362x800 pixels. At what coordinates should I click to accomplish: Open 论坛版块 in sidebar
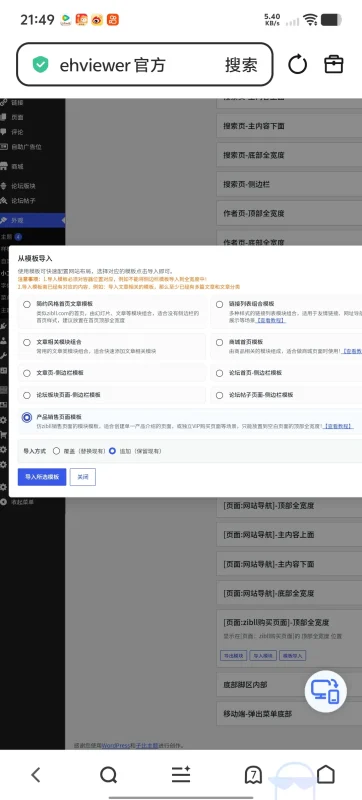pos(23,186)
